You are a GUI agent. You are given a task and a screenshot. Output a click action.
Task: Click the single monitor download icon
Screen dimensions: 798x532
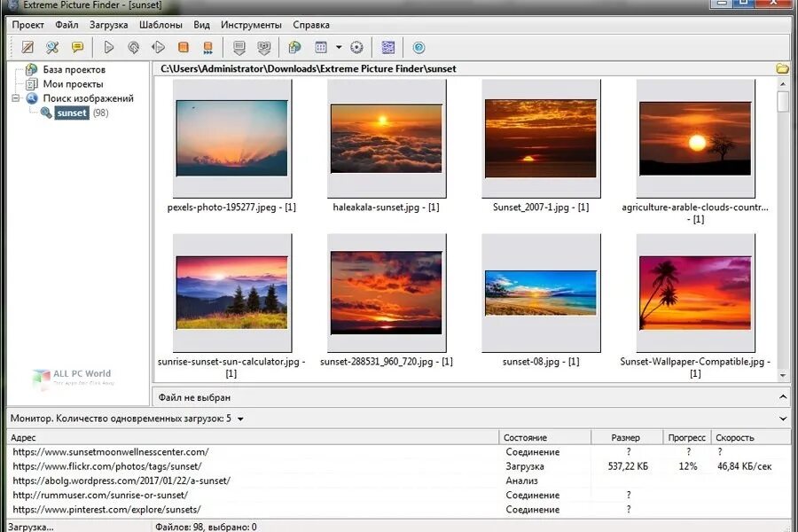tap(239, 48)
